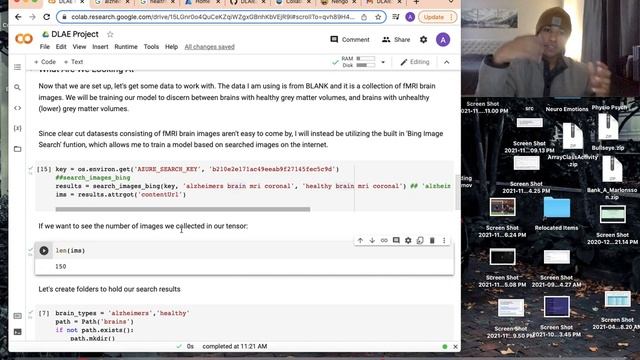Open the Help menu
The image size is (640, 360).
171,47
